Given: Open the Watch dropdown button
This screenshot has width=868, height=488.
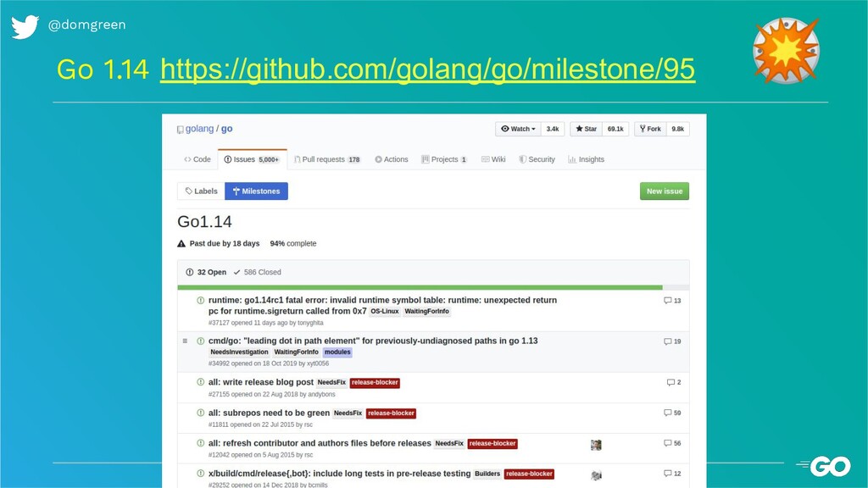Looking at the screenshot, I should (518, 129).
